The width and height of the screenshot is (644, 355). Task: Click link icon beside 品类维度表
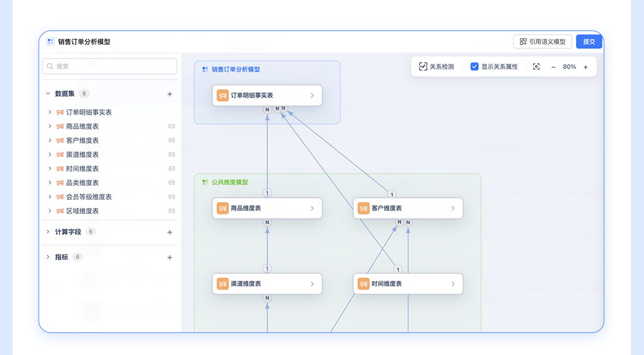172,183
